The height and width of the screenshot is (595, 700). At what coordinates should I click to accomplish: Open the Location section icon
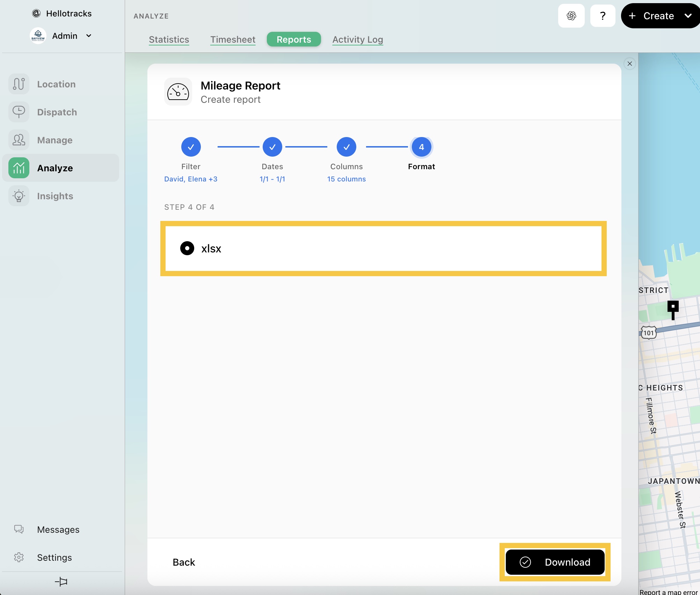(x=19, y=84)
